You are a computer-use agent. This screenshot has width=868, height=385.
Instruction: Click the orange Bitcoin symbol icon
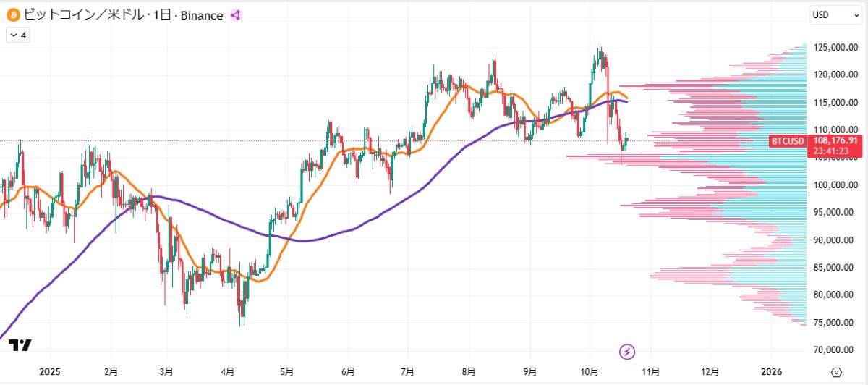tap(12, 14)
